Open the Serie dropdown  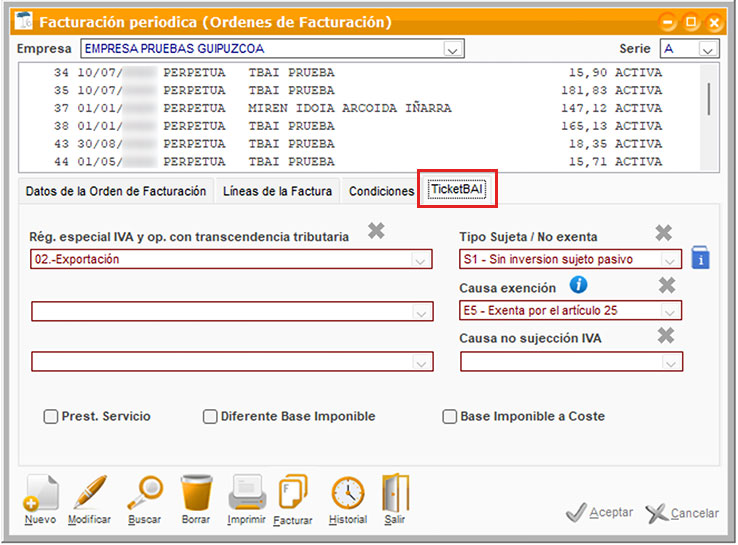(x=707, y=49)
